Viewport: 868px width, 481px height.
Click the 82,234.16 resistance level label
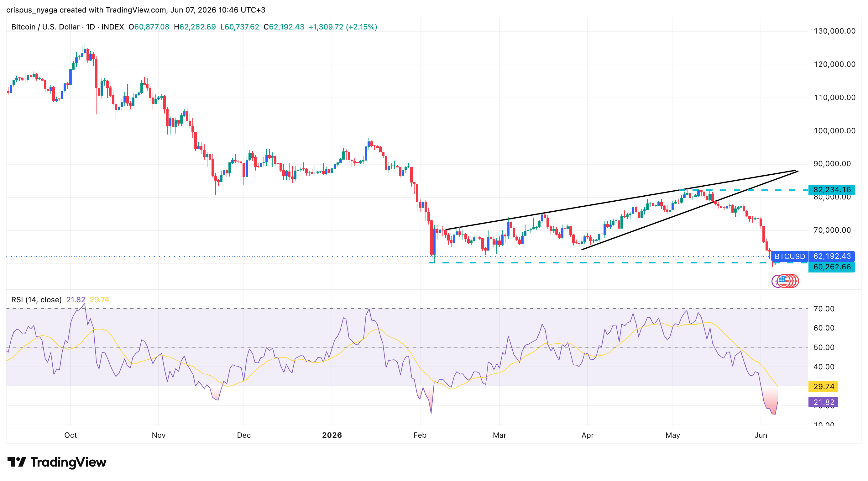[x=832, y=190]
